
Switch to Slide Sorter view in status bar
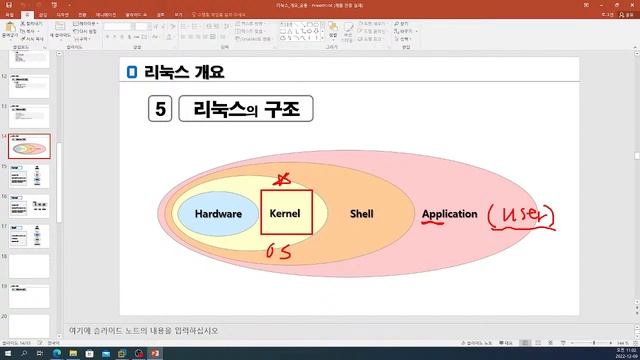pyautogui.click(x=538, y=343)
